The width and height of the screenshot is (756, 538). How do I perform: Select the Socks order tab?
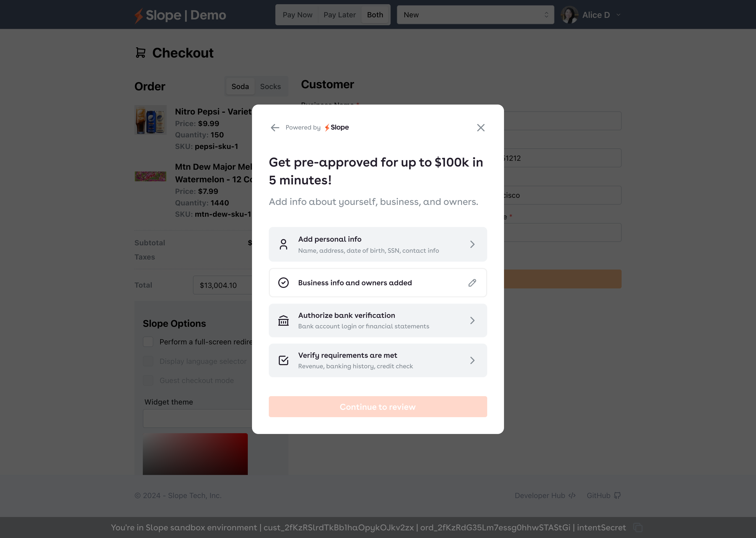pyautogui.click(x=270, y=86)
